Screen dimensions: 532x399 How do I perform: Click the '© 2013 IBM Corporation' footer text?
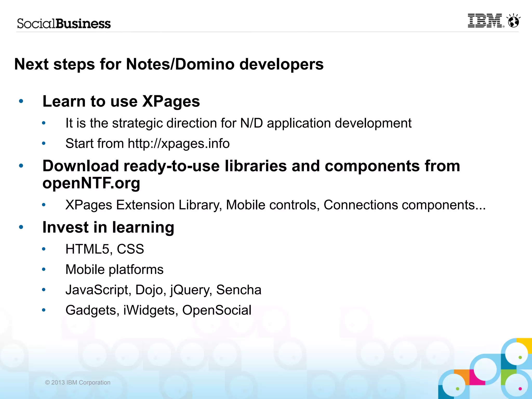tap(78, 382)
